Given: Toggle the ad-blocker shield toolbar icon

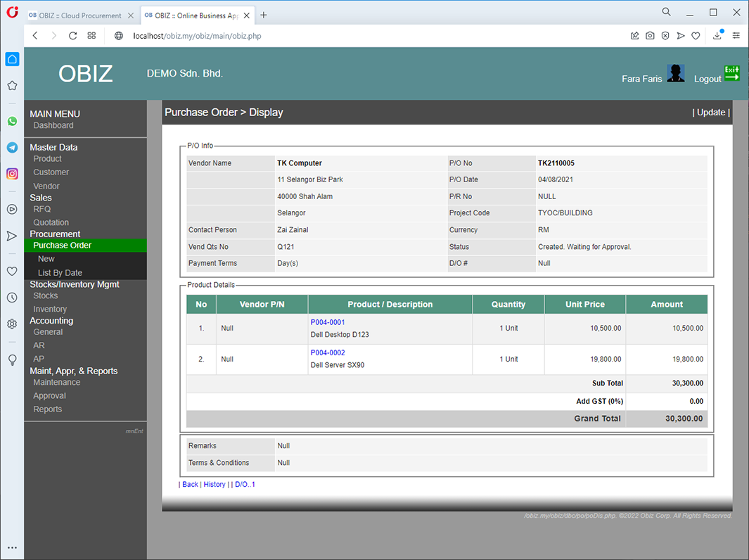Looking at the screenshot, I should [665, 35].
